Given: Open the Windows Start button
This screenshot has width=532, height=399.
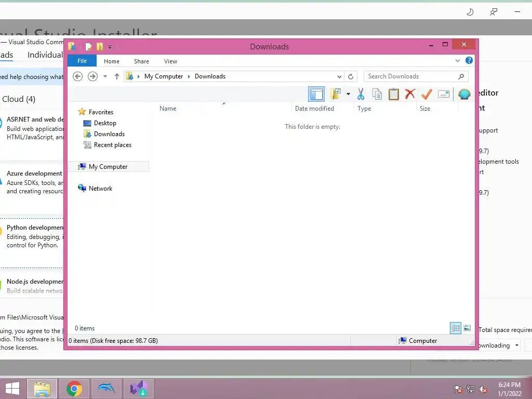Looking at the screenshot, I should click(12, 388).
